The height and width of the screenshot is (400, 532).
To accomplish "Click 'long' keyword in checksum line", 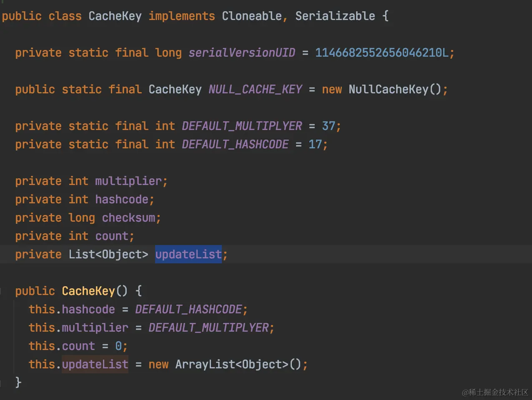I will pos(82,218).
